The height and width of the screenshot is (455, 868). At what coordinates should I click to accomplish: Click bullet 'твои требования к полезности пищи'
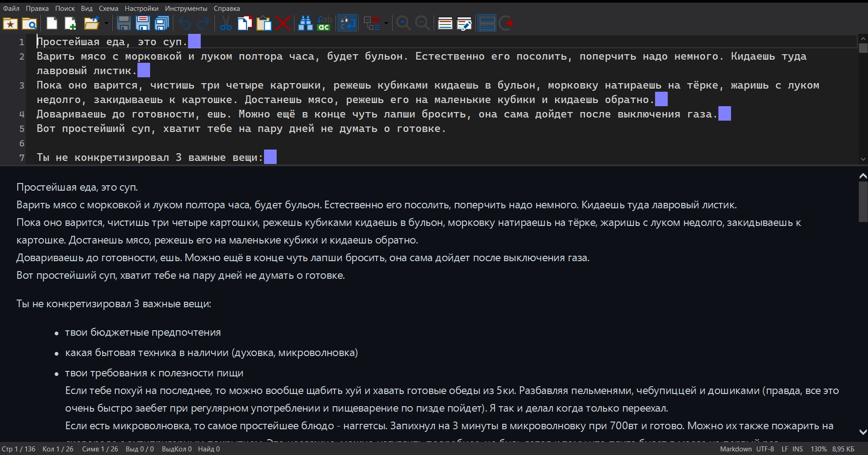coord(154,373)
